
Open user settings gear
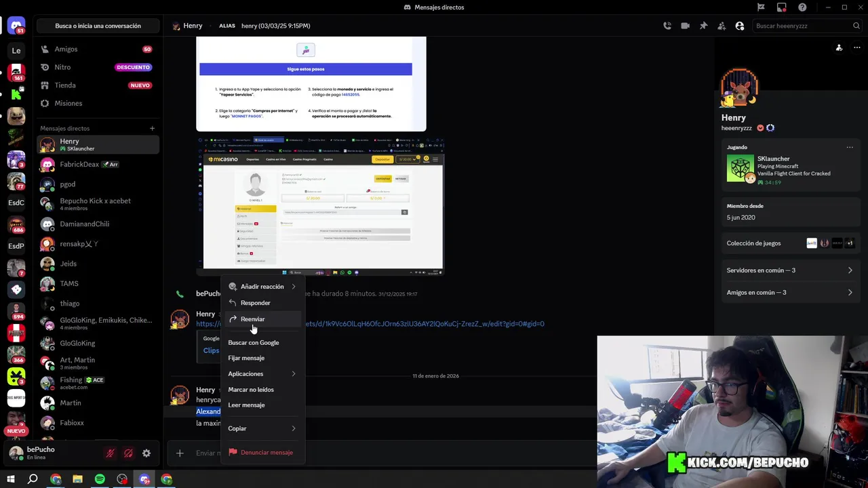[x=146, y=453]
